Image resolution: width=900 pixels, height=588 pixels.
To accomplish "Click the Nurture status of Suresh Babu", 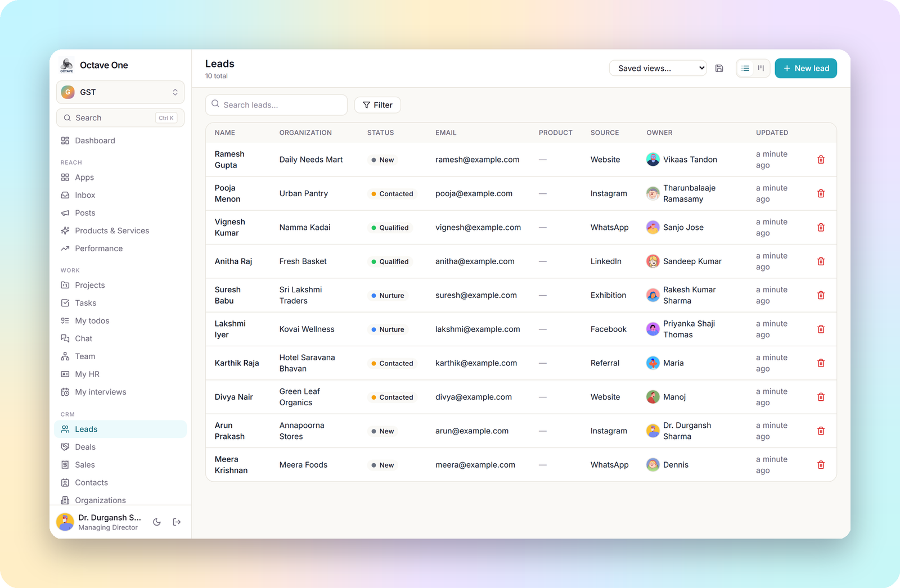I will click(x=388, y=296).
